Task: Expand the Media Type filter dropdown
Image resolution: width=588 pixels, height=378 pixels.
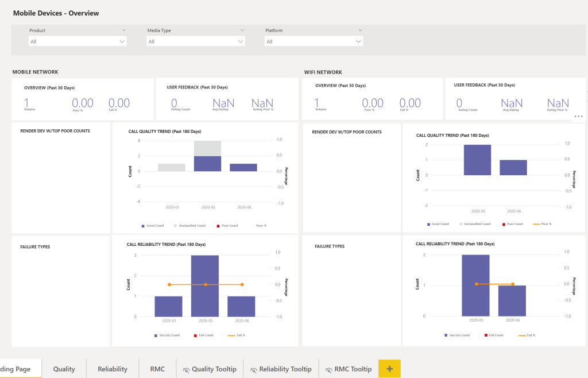Action: (196, 41)
